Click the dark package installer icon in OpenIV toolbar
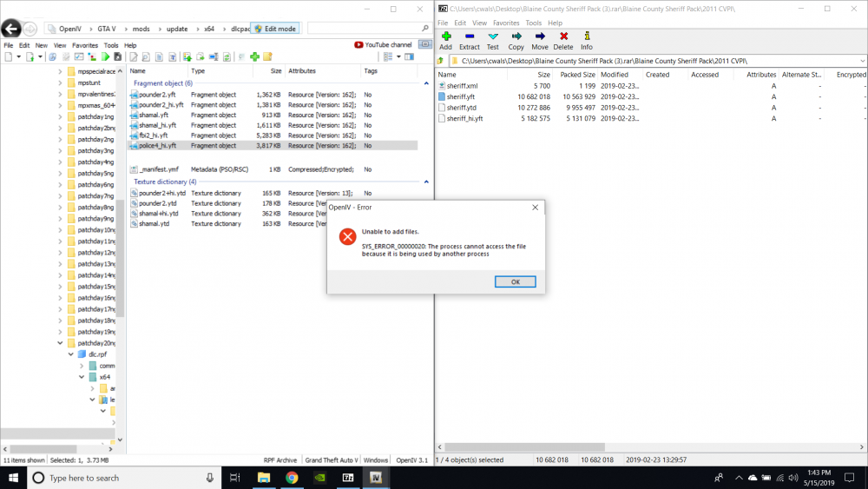The width and height of the screenshot is (868, 489). (118, 57)
